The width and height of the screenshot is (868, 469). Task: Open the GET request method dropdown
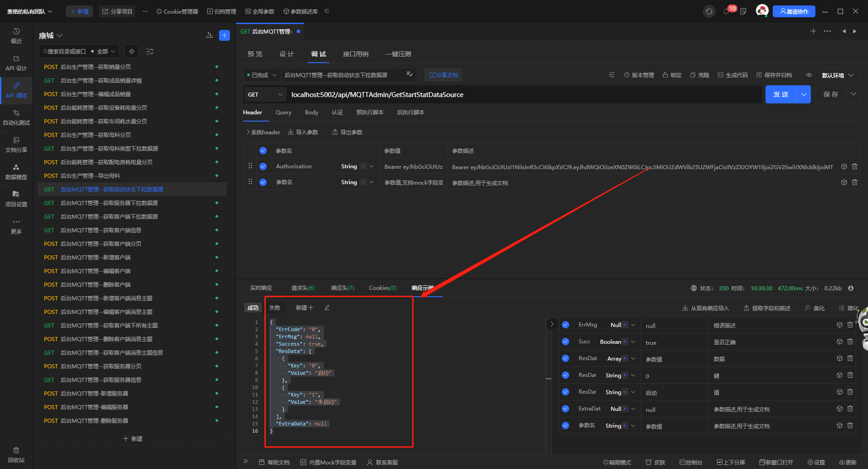point(265,94)
